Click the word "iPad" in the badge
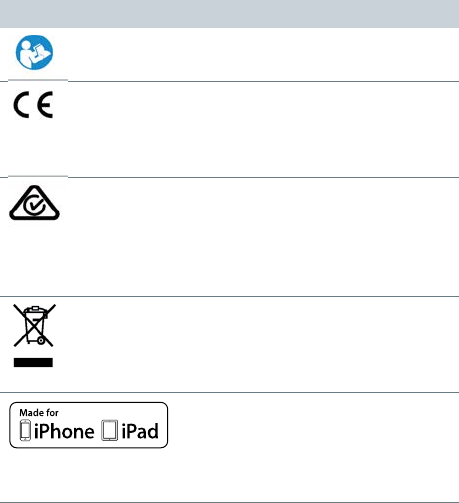Image resolution: width=459 pixels, height=503 pixels. tap(140, 431)
